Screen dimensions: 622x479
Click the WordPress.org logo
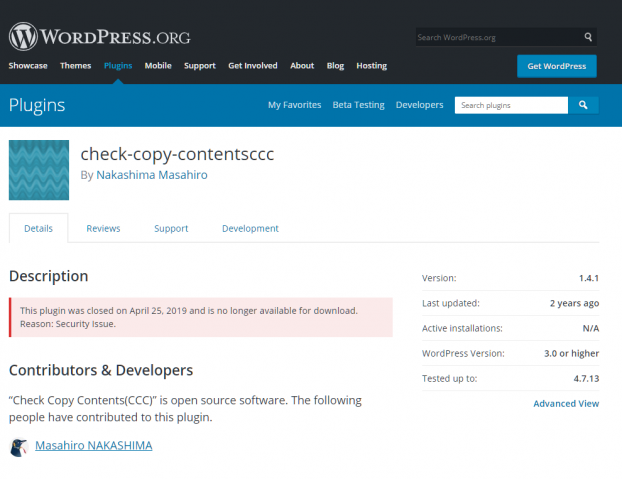(x=100, y=36)
